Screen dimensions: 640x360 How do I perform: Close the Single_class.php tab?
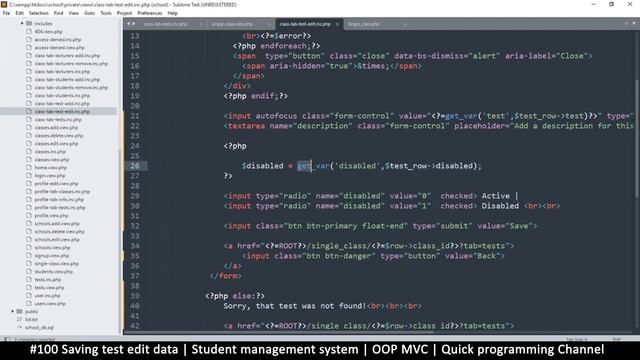tap(405, 24)
